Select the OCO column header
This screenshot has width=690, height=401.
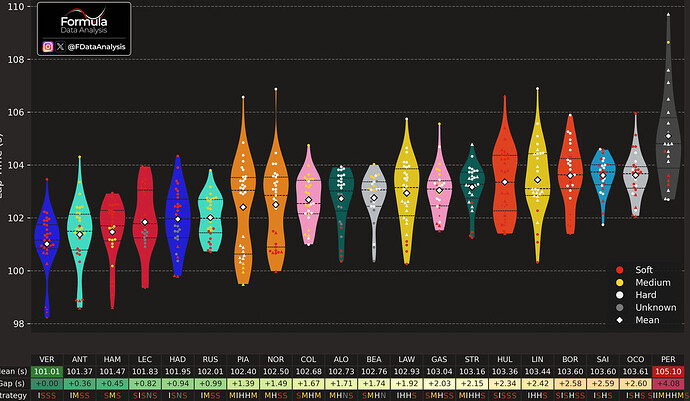[x=635, y=360]
